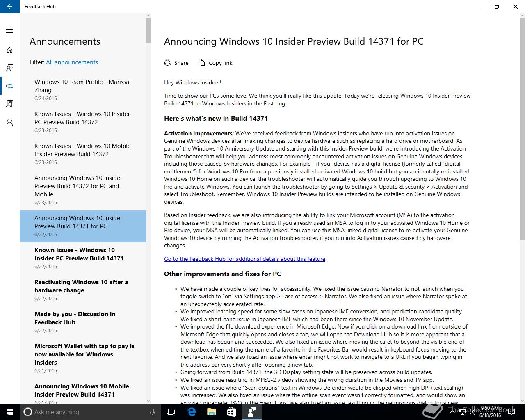This screenshot has width=525, height=420.
Task: Click the Feedback Hub taskbar icon
Action: (x=251, y=412)
